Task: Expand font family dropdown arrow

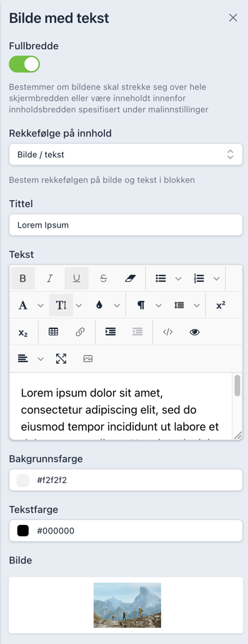Action: pos(41,305)
